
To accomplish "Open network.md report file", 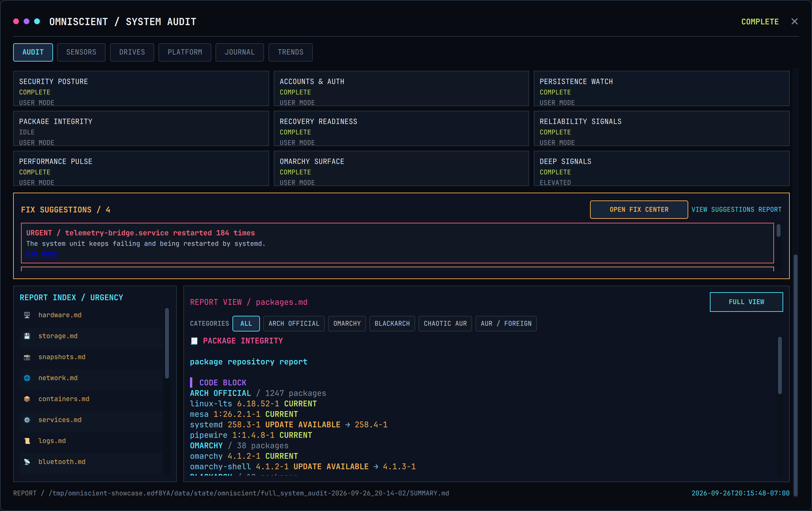I will (92, 378).
